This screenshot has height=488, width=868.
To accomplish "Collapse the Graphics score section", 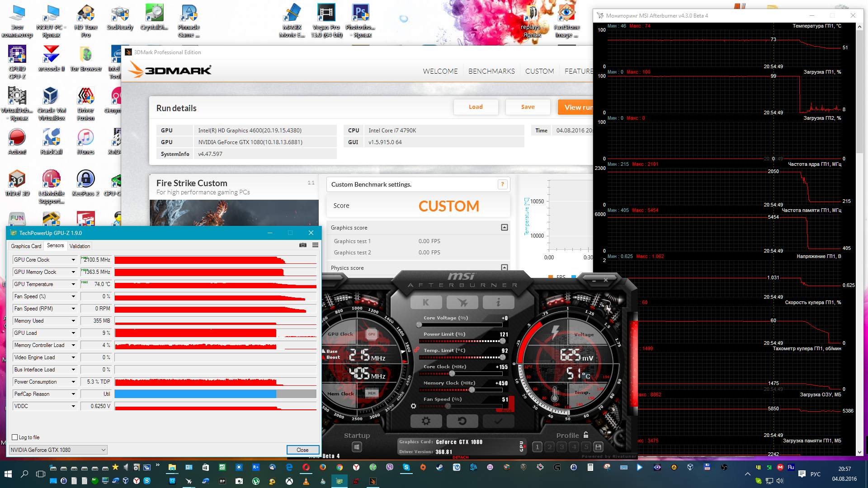I will tap(504, 227).
